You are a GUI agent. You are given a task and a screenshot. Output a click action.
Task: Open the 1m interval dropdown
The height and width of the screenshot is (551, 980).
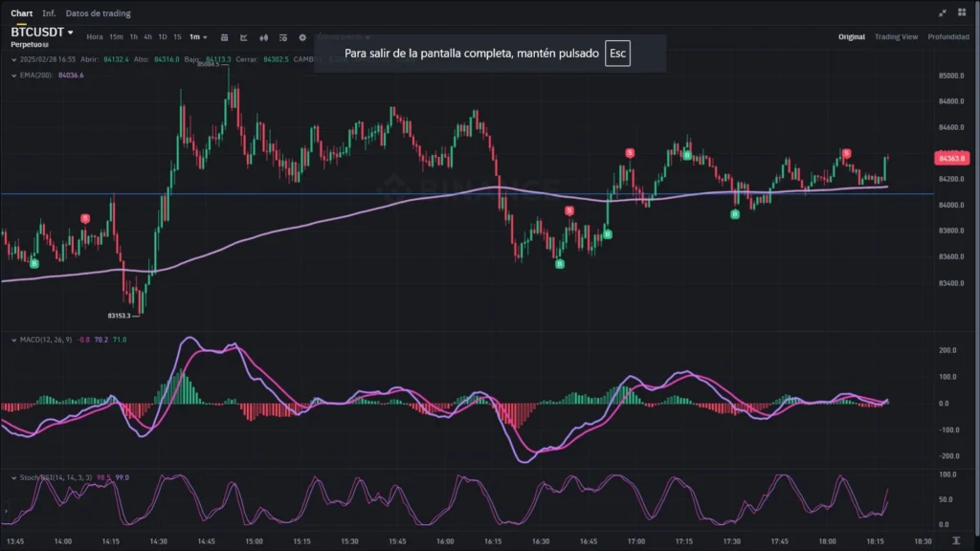pos(197,37)
